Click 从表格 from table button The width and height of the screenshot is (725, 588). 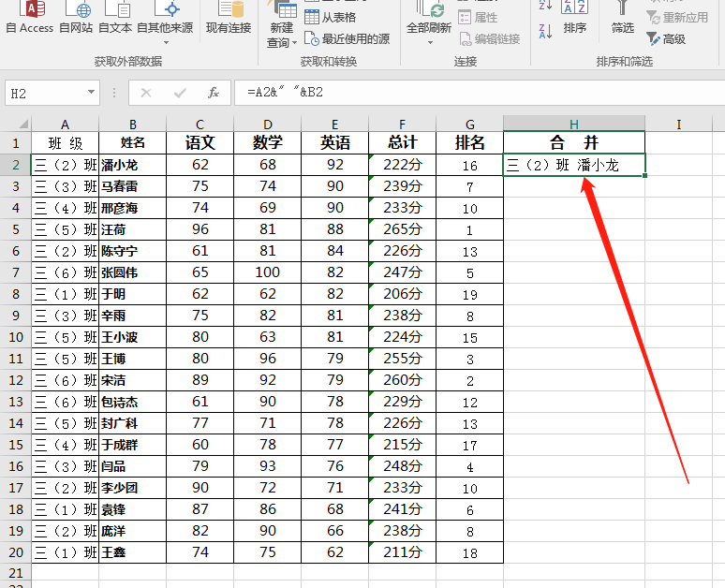[x=331, y=18]
